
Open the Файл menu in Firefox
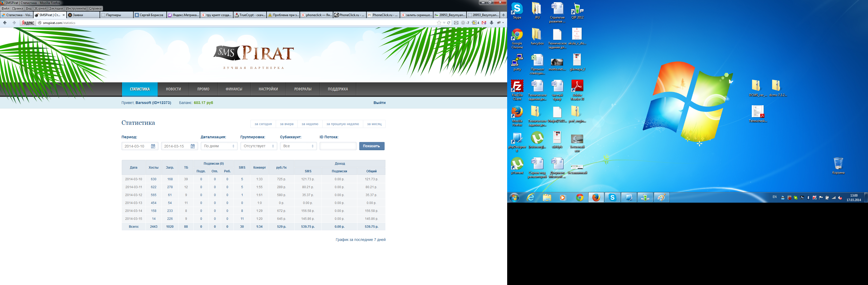click(5, 8)
